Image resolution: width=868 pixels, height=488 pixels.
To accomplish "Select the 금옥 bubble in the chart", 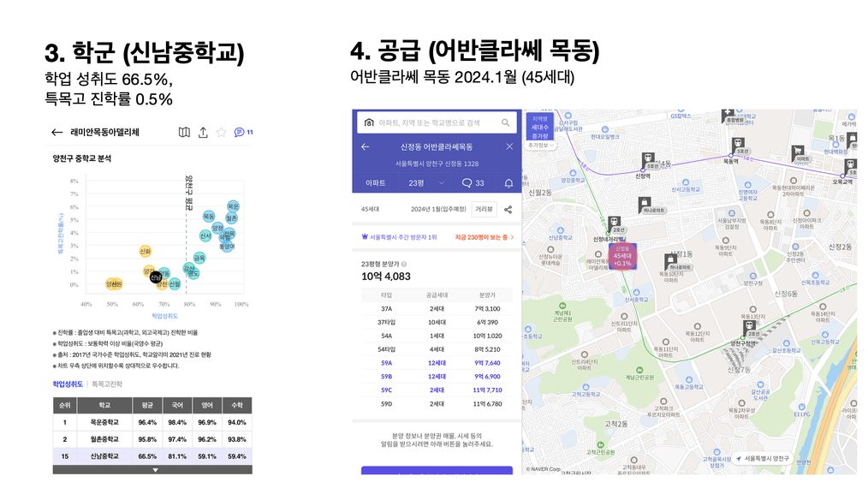I will [199, 258].
